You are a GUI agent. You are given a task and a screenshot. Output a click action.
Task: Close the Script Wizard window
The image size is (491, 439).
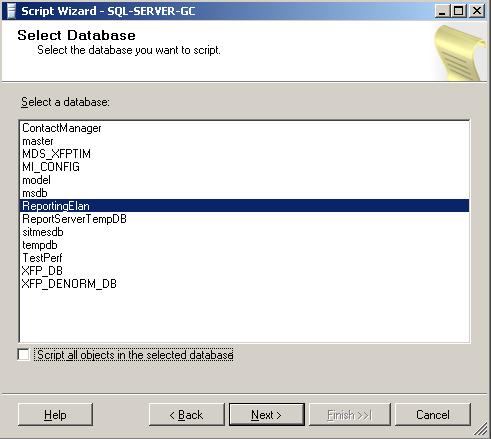pos(477,11)
